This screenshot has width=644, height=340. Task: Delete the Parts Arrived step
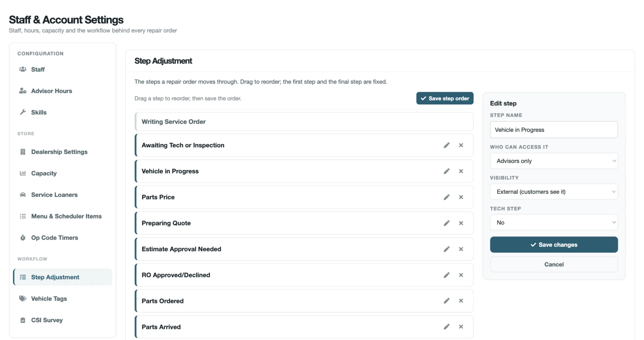[x=461, y=327]
